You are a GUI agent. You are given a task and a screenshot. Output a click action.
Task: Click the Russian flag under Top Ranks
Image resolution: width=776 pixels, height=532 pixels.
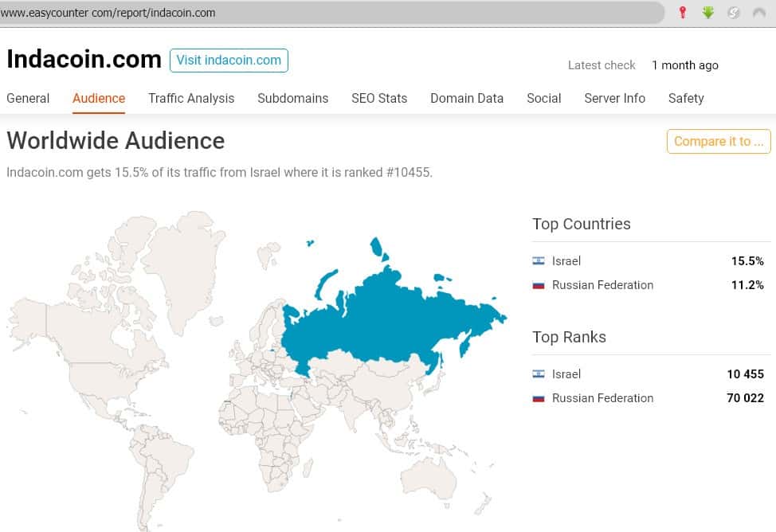click(539, 398)
